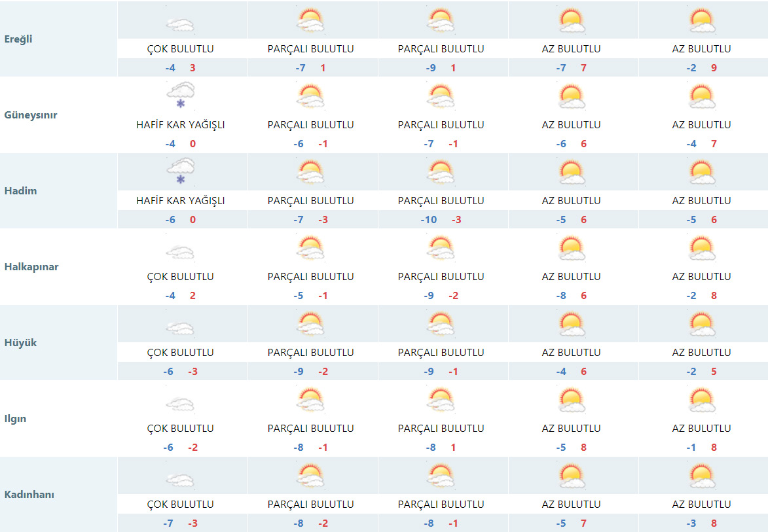Click Ilgın's cloud icon above -6 -2
The width and height of the screenshot is (768, 532).
[x=180, y=404]
